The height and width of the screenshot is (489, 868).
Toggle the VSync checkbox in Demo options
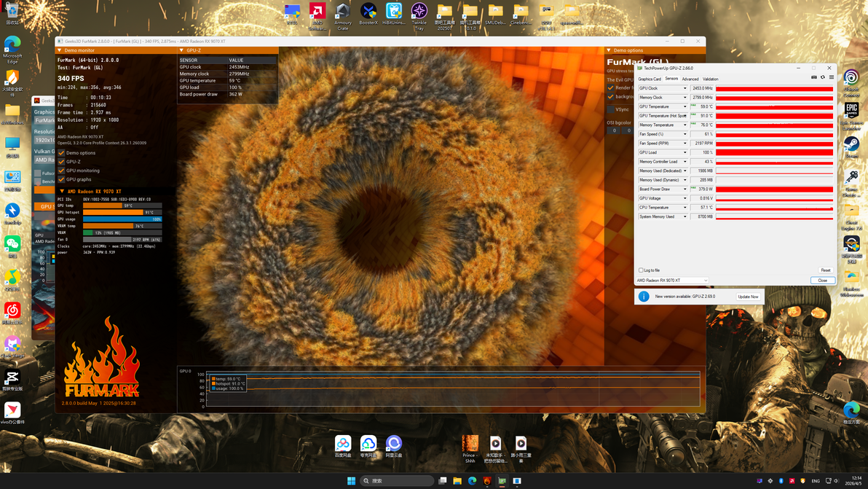point(611,109)
